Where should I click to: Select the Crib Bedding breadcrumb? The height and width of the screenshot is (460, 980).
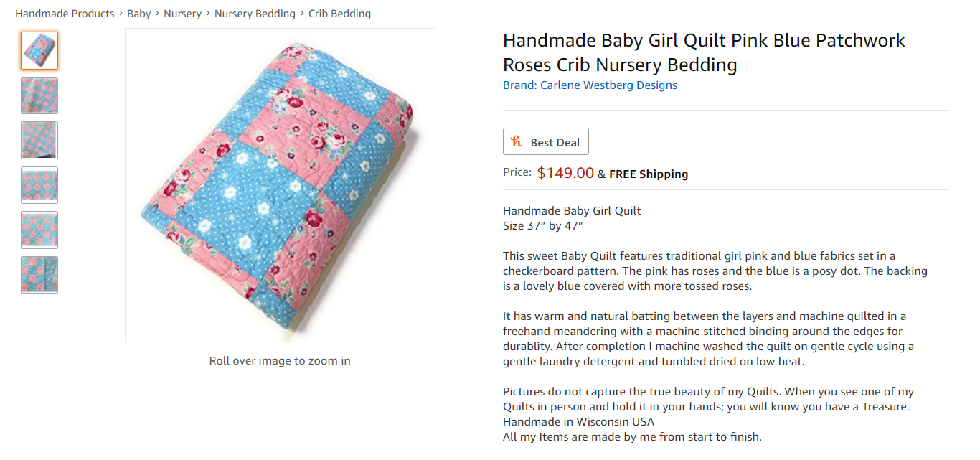coord(339,14)
